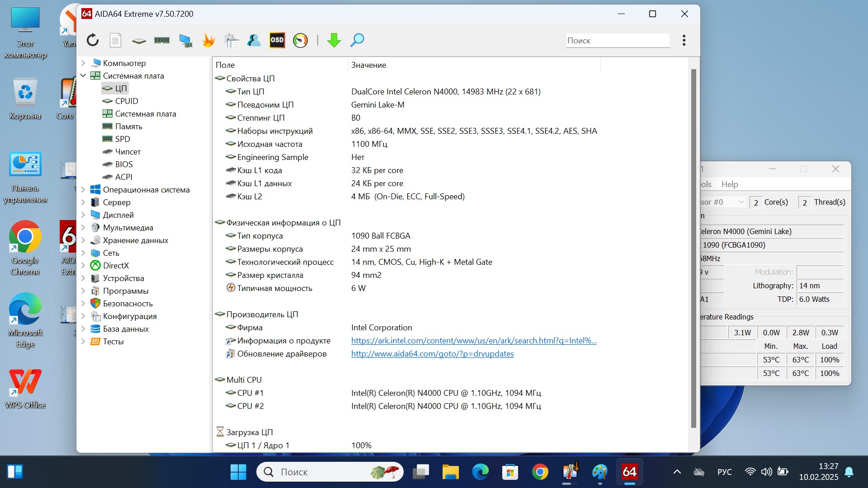Image resolution: width=868 pixels, height=488 pixels.
Task: Open the Report page icon
Action: coord(116,40)
